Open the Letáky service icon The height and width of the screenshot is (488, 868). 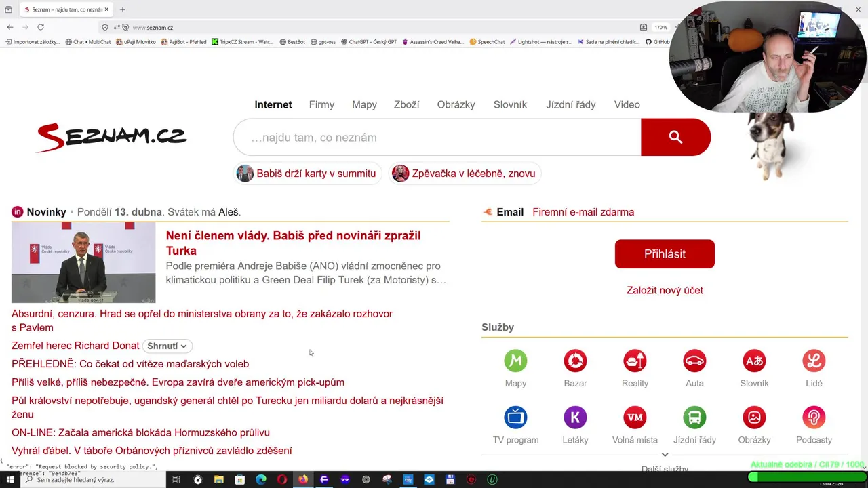(x=575, y=418)
